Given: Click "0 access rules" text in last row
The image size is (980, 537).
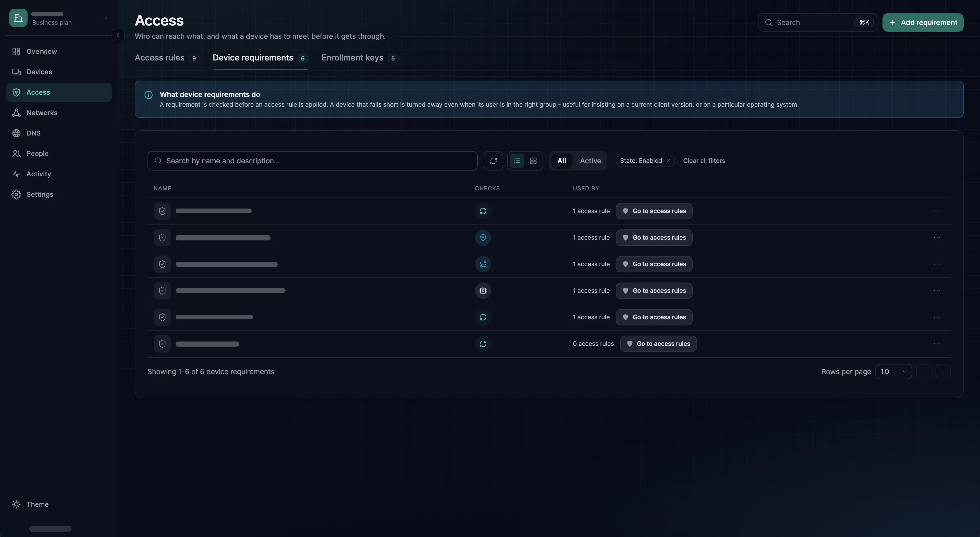Looking at the screenshot, I should (x=593, y=344).
